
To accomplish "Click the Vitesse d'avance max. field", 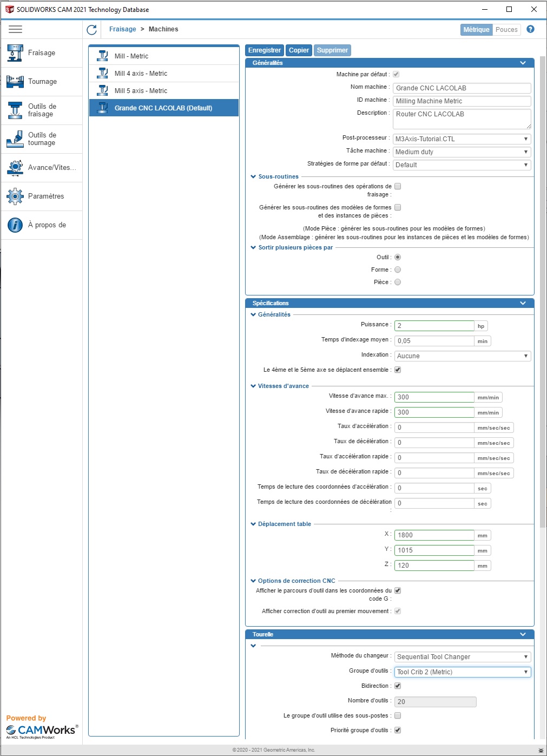I will point(434,397).
